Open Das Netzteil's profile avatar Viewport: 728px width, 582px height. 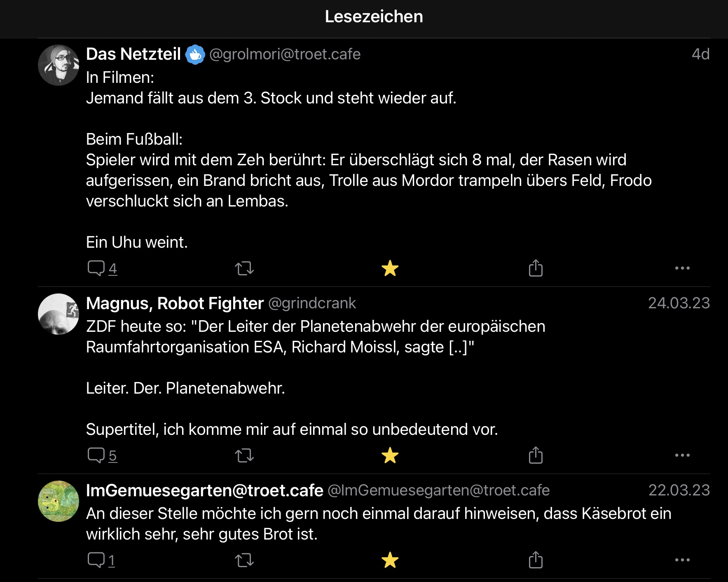point(59,65)
